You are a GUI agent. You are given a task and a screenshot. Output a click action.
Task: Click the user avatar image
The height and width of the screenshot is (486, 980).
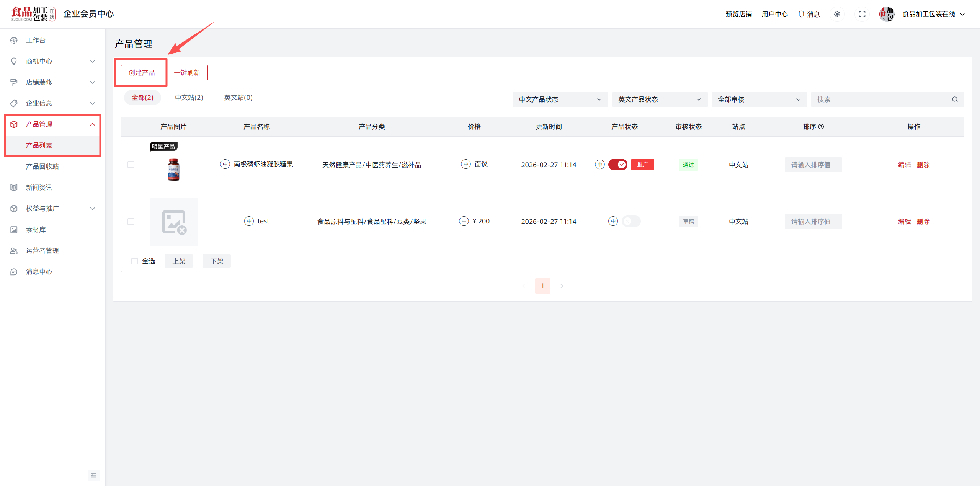point(886,14)
